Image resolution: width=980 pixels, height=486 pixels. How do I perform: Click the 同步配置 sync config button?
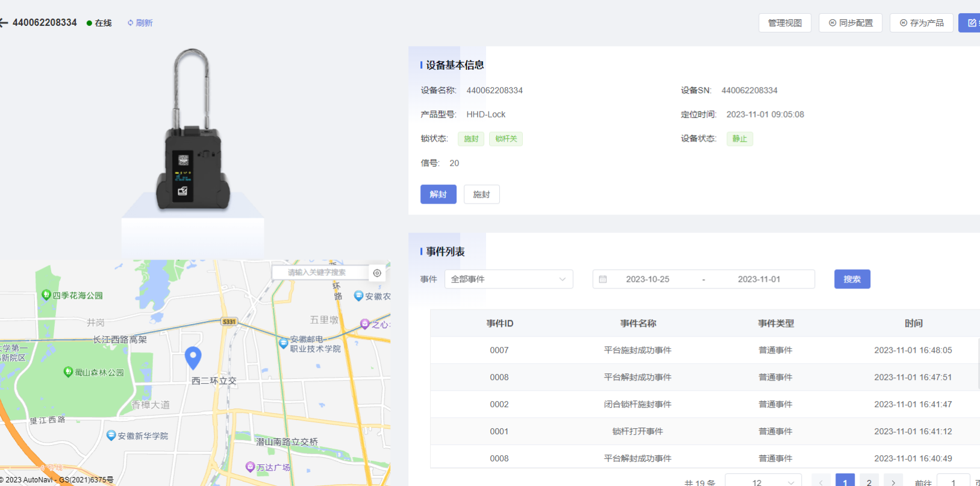tap(850, 23)
